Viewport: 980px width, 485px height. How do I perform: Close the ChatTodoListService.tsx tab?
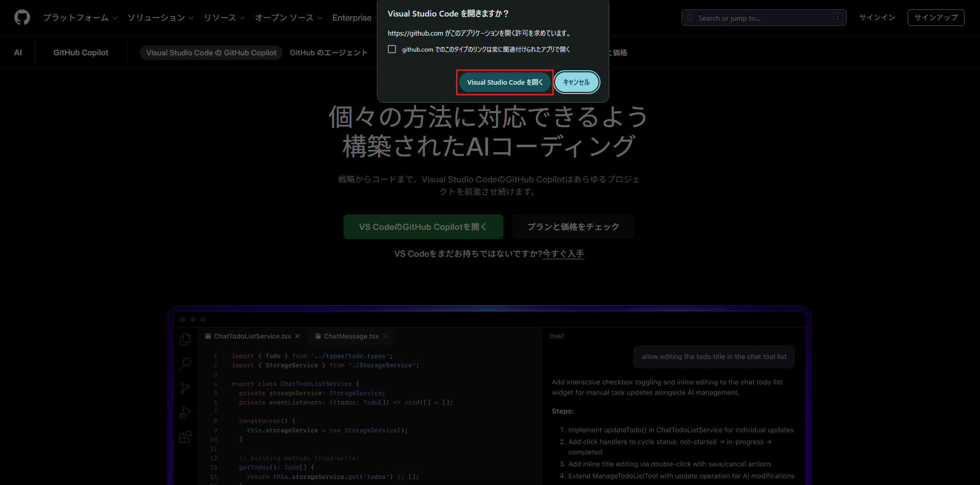click(x=297, y=336)
